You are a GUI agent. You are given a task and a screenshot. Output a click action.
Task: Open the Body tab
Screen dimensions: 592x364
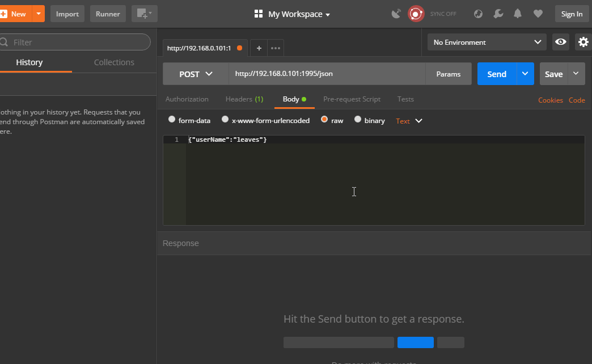[x=294, y=99]
